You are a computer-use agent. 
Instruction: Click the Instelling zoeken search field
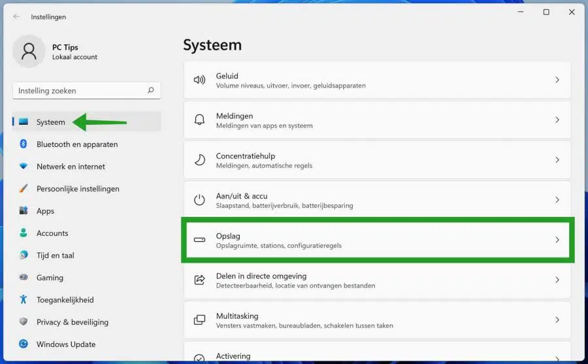(x=87, y=90)
